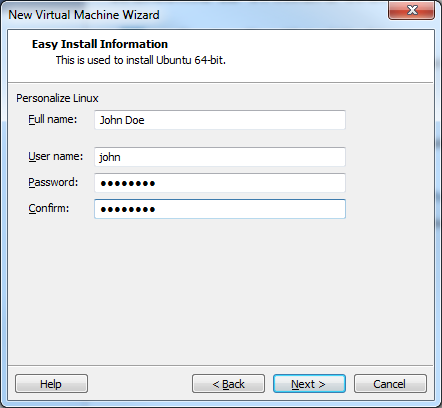This screenshot has height=408, width=442.
Task: Go to previous step with Back button
Action: coord(228,384)
